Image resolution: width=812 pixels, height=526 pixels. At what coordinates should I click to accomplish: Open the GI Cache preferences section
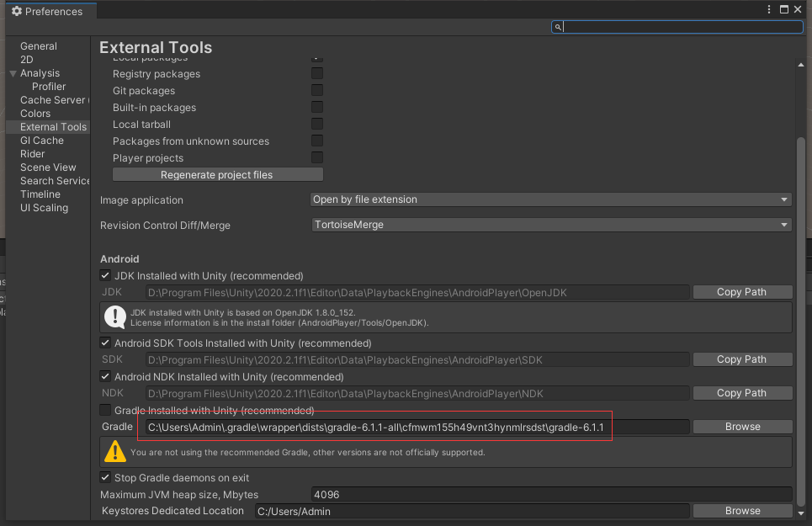tap(42, 141)
